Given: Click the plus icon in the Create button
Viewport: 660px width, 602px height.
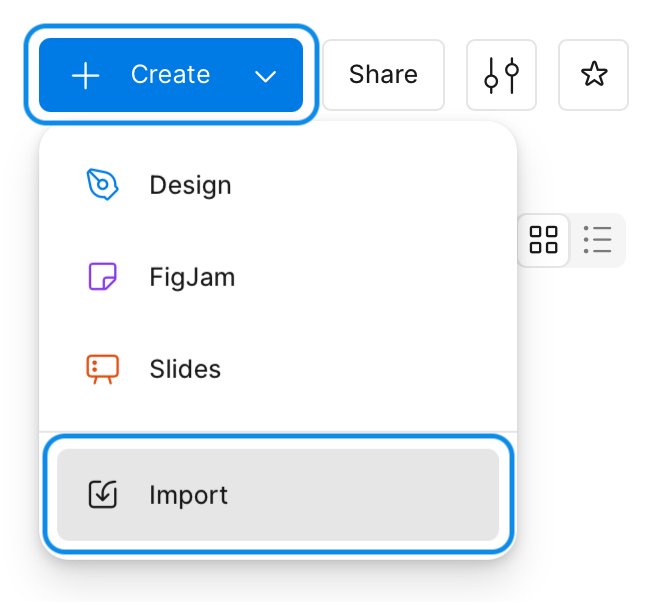Looking at the screenshot, I should click(x=86, y=75).
